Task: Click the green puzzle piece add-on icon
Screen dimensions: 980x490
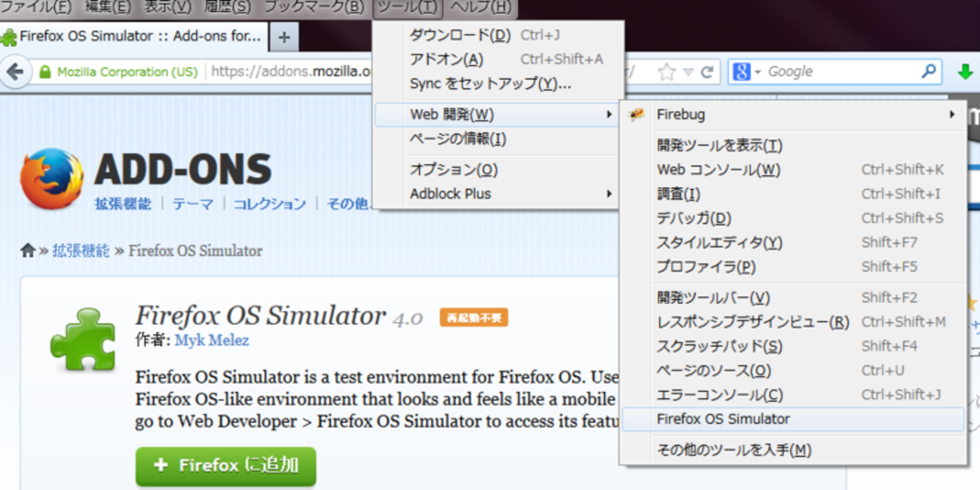Action: pos(82,340)
